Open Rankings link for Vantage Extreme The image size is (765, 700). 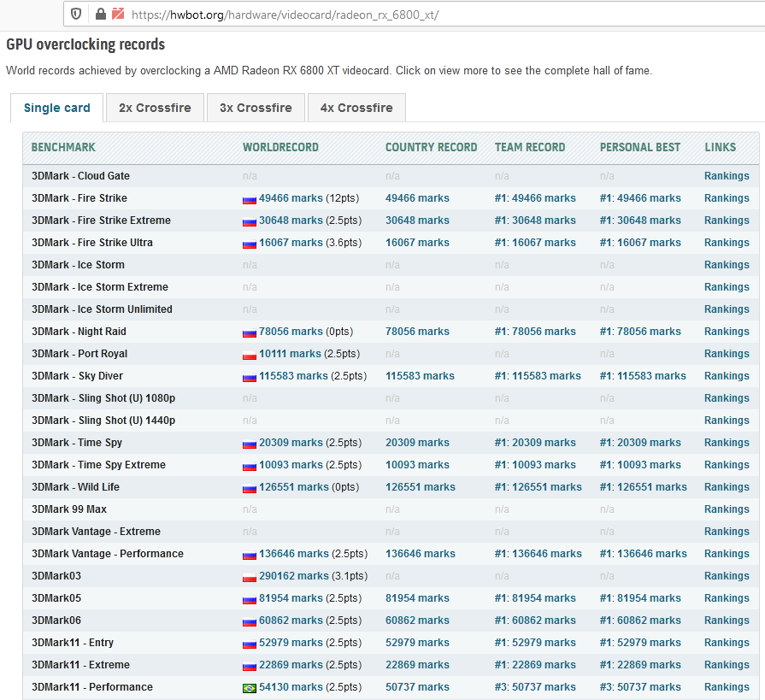coord(727,532)
